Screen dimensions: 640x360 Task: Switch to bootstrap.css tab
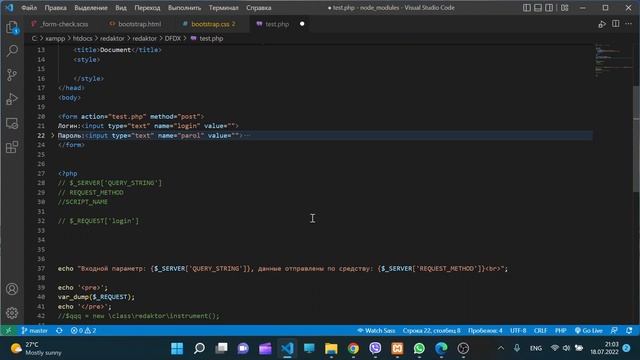point(209,24)
